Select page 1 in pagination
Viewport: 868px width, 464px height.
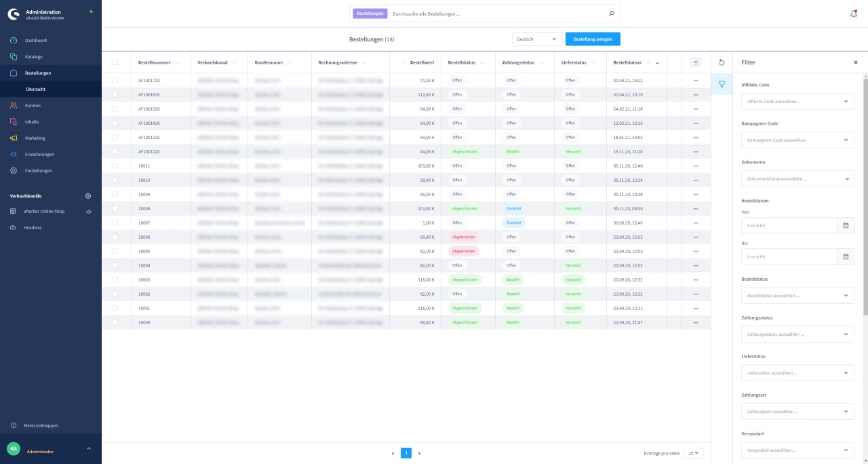pos(406,453)
